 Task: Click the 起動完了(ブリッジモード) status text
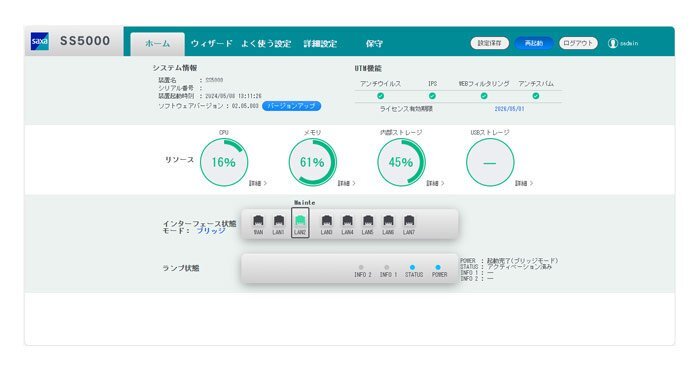click(x=522, y=261)
